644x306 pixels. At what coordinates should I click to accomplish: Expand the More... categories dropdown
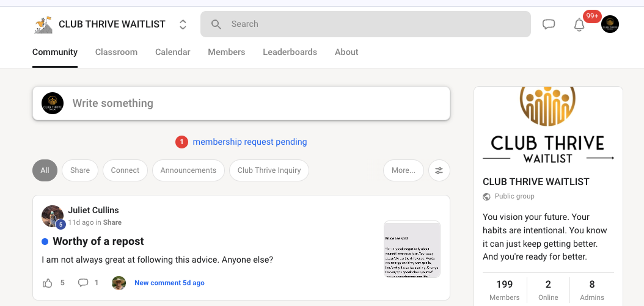pyautogui.click(x=403, y=170)
